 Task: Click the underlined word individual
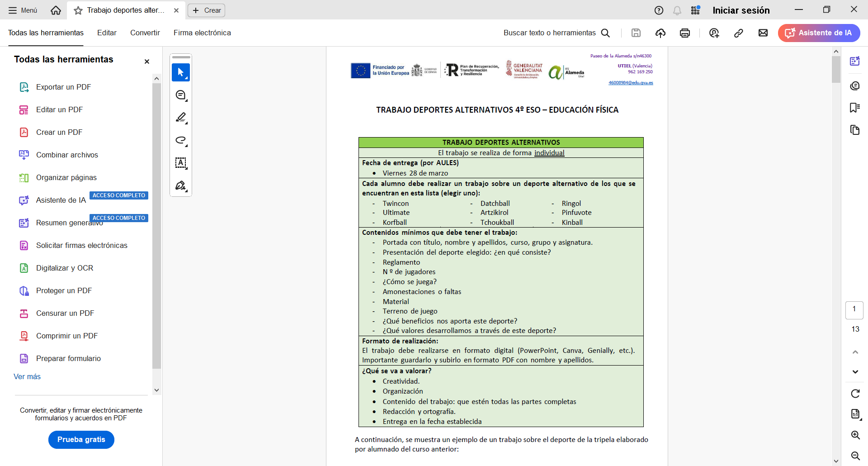coord(549,153)
